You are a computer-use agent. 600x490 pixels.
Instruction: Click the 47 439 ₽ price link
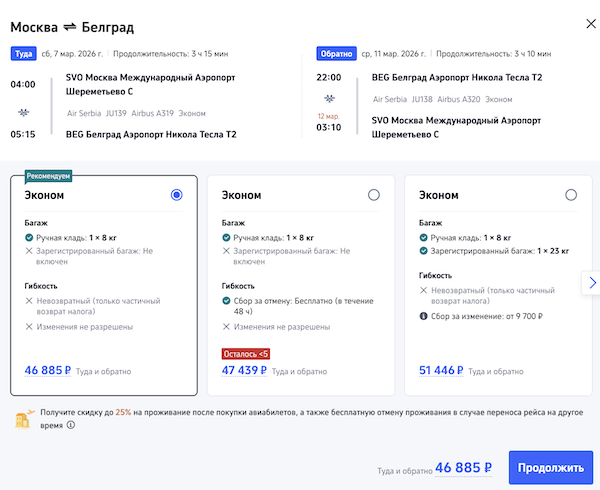[x=246, y=370]
